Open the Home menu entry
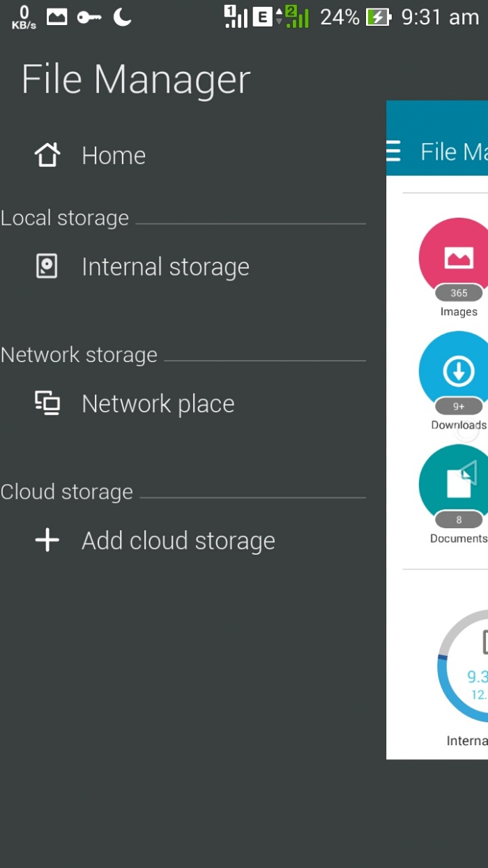488x868 pixels. click(114, 156)
